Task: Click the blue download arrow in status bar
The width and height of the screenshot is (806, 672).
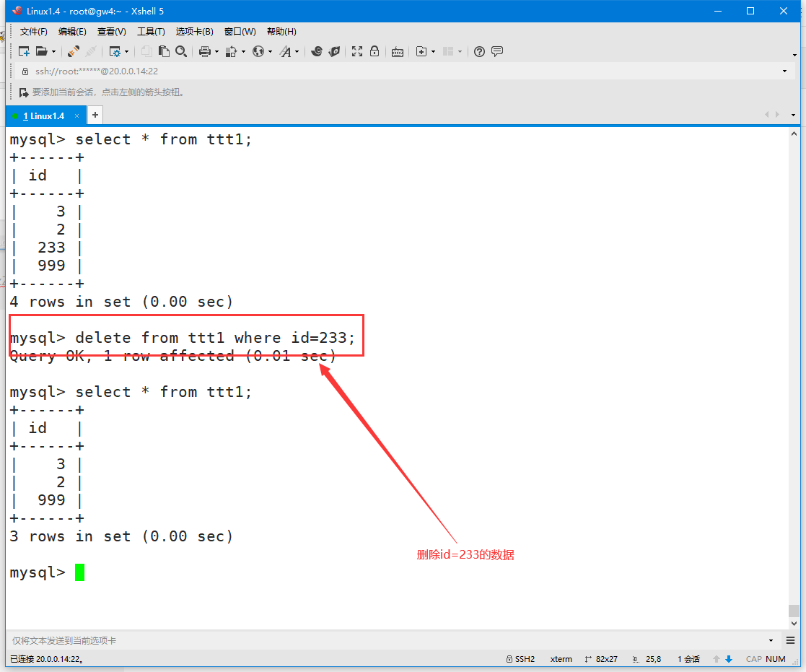Action: (728, 659)
